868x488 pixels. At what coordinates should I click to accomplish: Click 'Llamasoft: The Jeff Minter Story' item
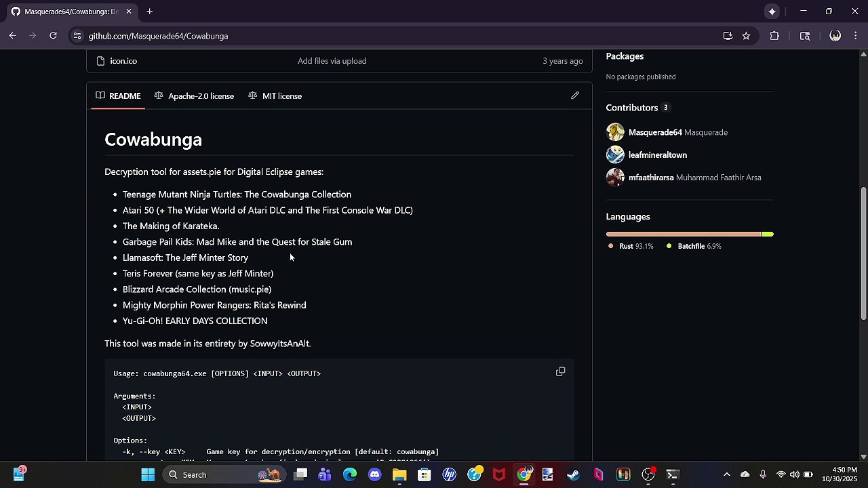pyautogui.click(x=185, y=258)
